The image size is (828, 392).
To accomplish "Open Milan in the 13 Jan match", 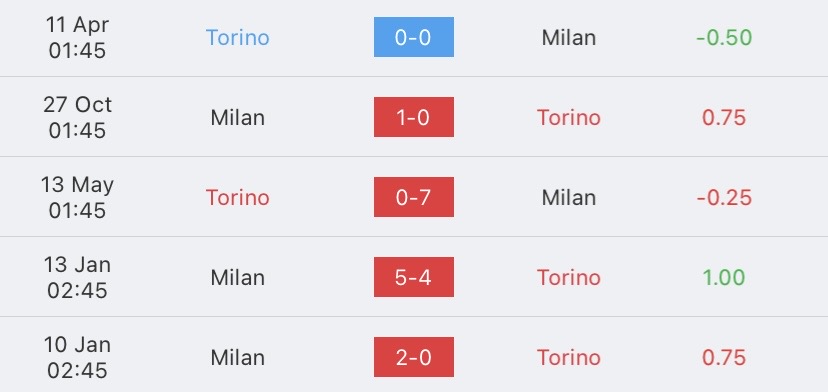I will tap(238, 277).
